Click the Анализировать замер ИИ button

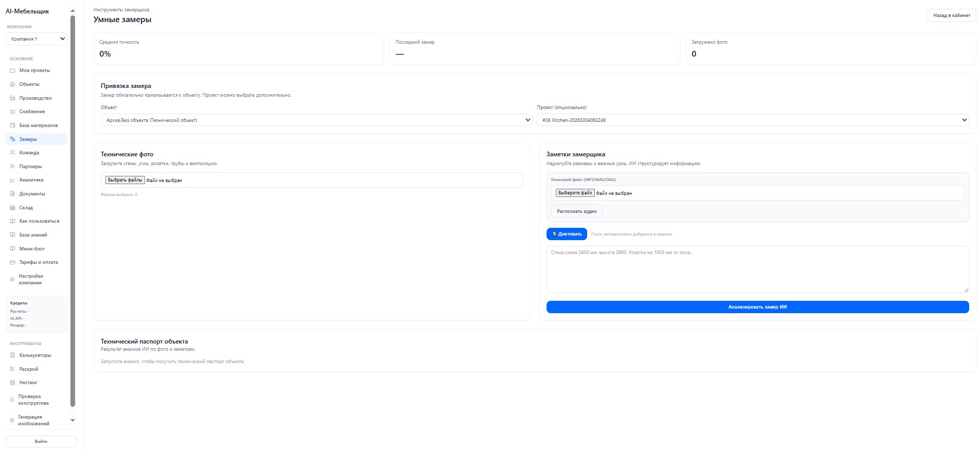[757, 307]
